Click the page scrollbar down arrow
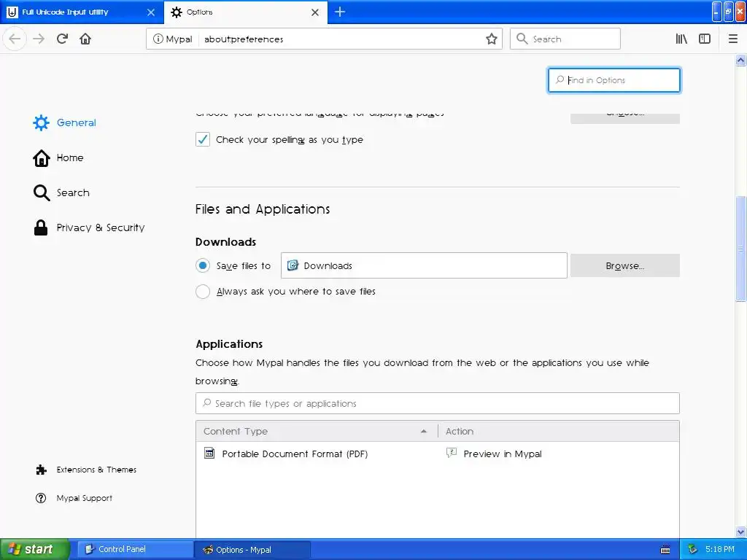Image resolution: width=747 pixels, height=560 pixels. [740, 532]
